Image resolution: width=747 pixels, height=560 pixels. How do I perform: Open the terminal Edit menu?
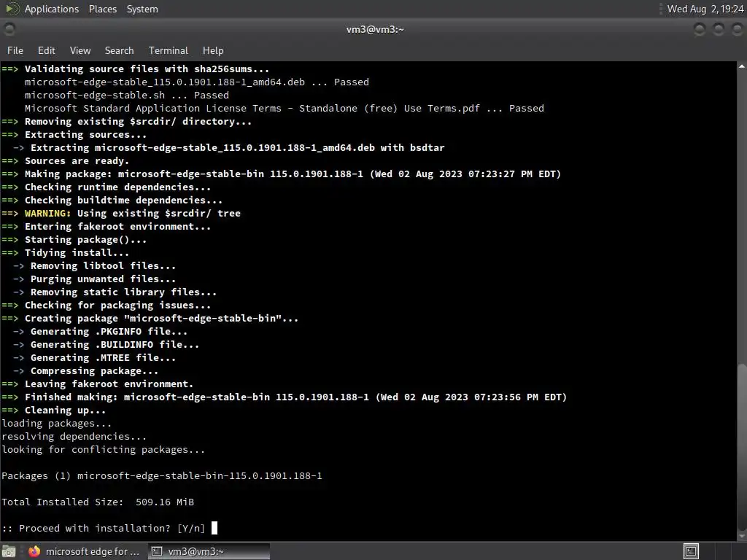click(46, 50)
